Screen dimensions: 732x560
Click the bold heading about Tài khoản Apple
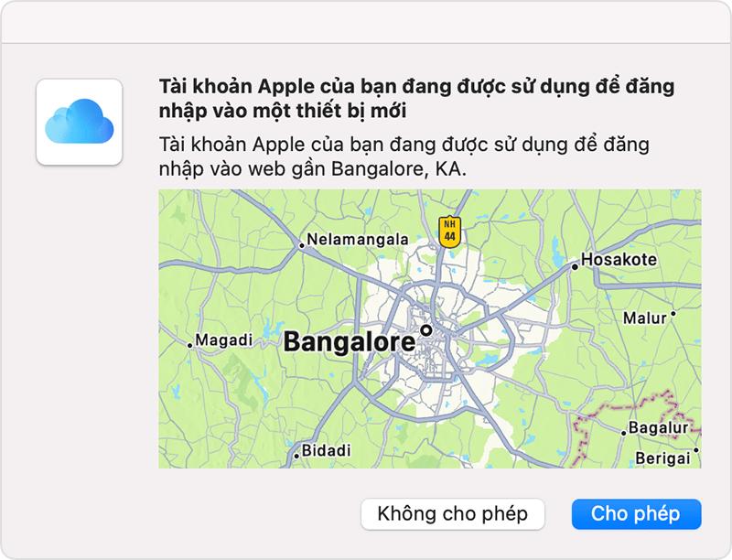(x=416, y=99)
